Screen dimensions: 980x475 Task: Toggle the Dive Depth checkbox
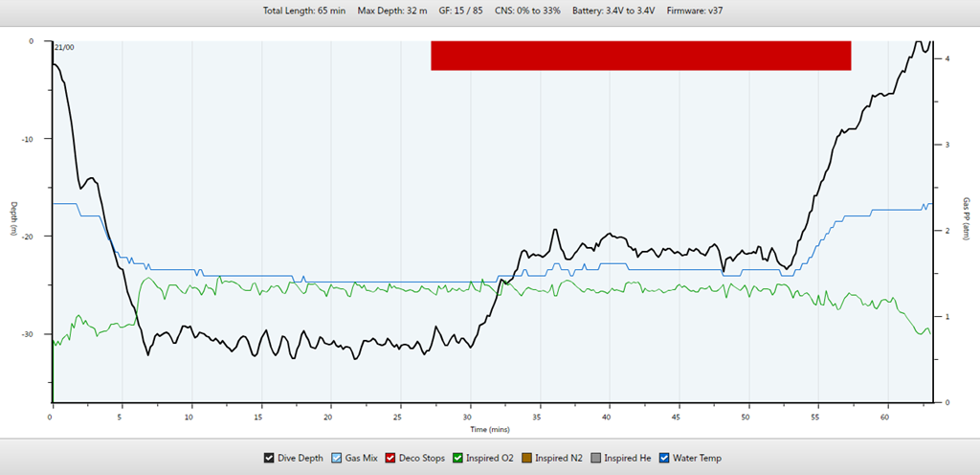pyautogui.click(x=270, y=459)
